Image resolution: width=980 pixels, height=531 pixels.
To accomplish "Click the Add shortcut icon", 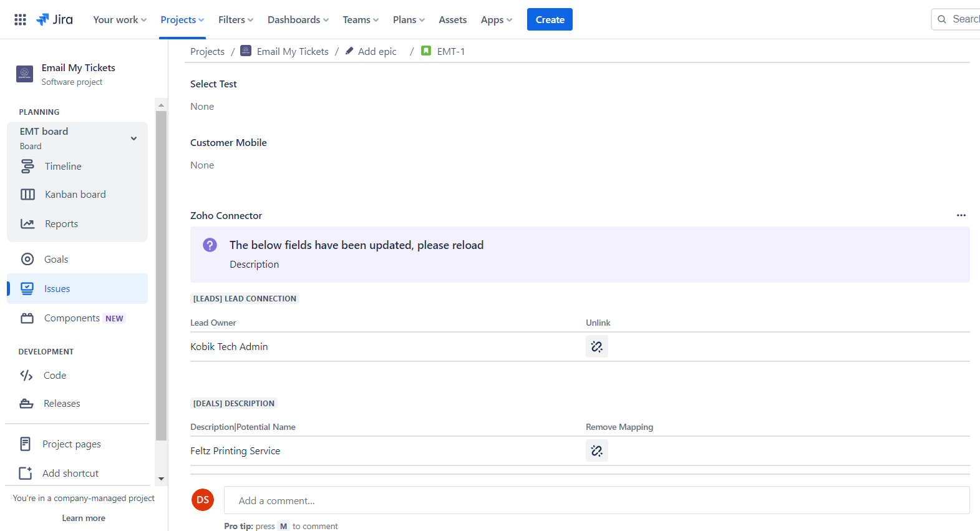I will click(x=26, y=473).
